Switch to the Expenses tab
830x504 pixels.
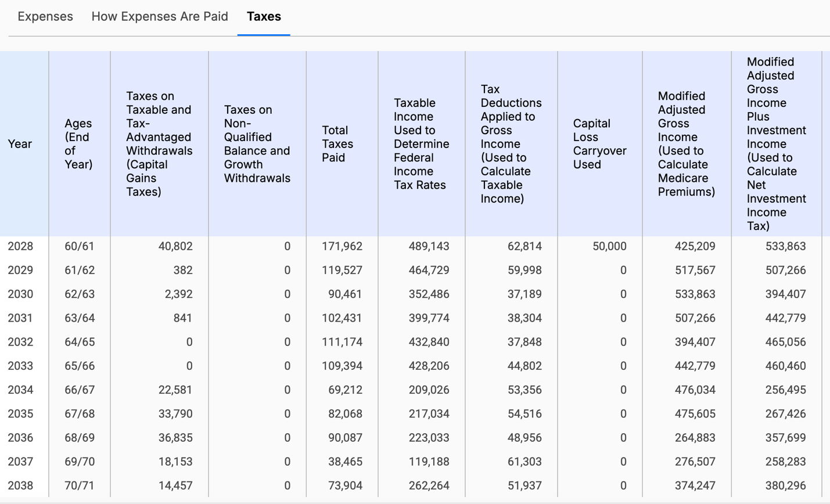[x=45, y=16]
